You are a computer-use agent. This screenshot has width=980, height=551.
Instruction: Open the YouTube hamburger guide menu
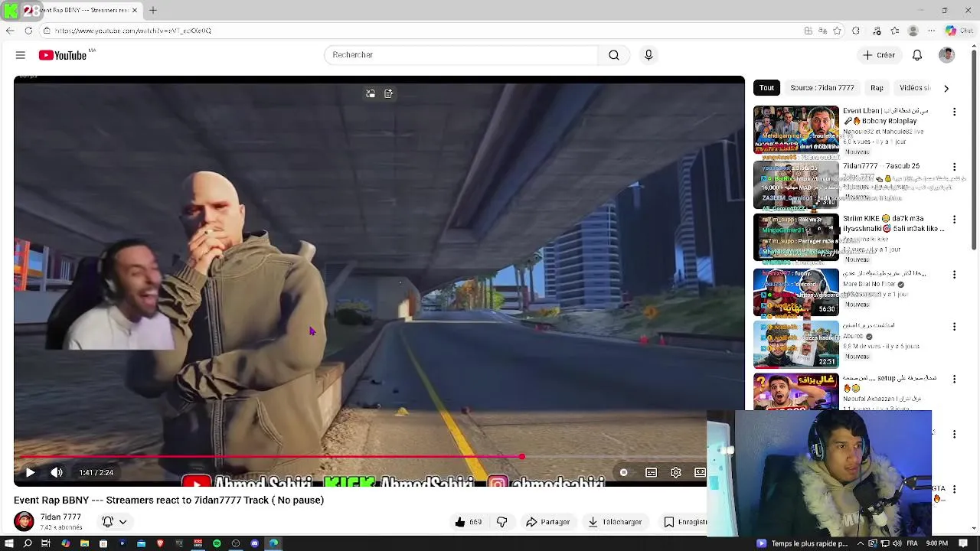tap(21, 55)
